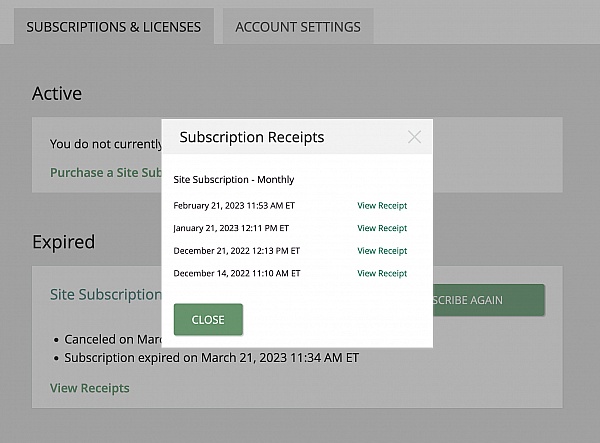Click the December 21, 2022 12:13 PM date text
The height and width of the screenshot is (443, 600).
click(x=236, y=251)
